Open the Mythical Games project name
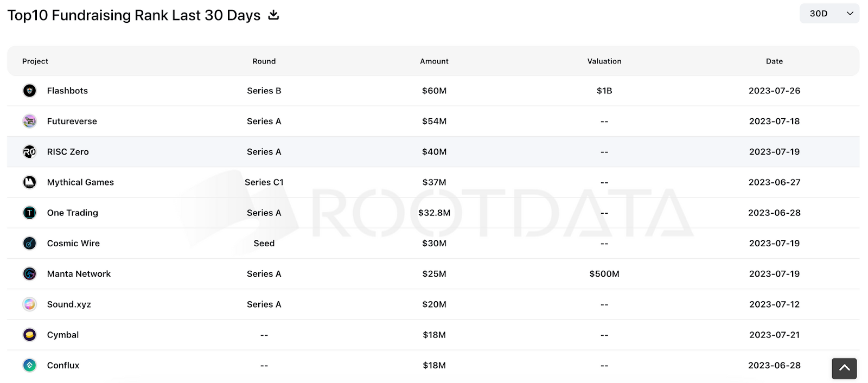The width and height of the screenshot is (868, 383). (x=80, y=182)
